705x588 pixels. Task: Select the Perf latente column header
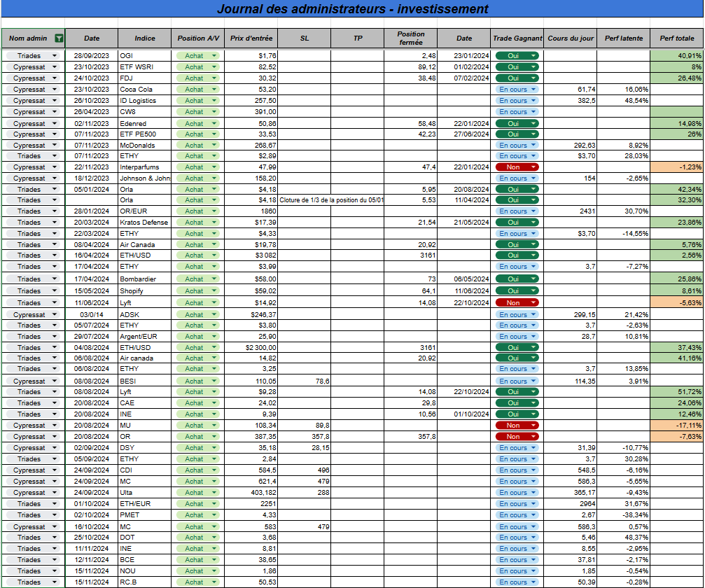(624, 38)
